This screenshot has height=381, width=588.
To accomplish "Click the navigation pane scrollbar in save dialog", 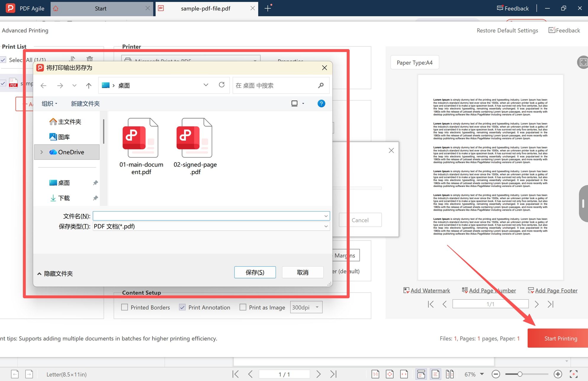I will [x=104, y=132].
